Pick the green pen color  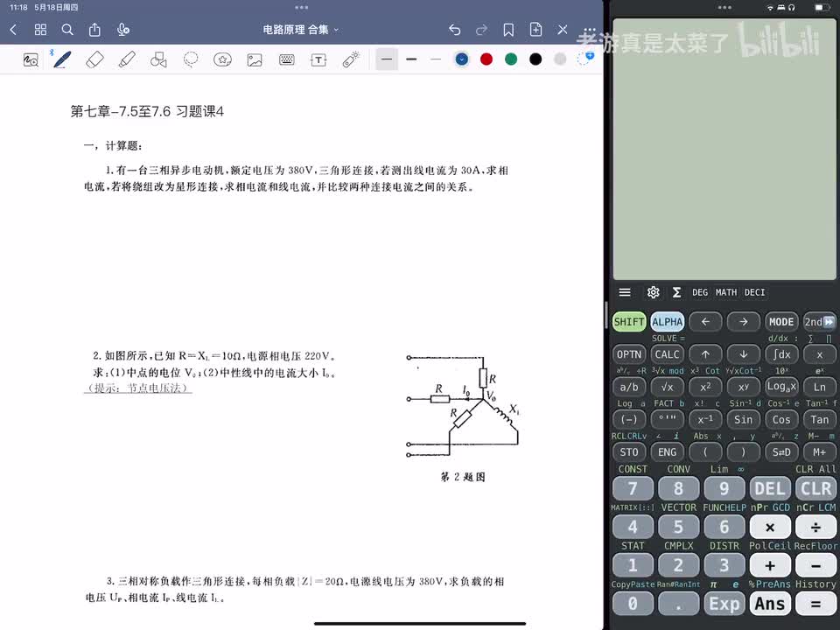click(511, 59)
